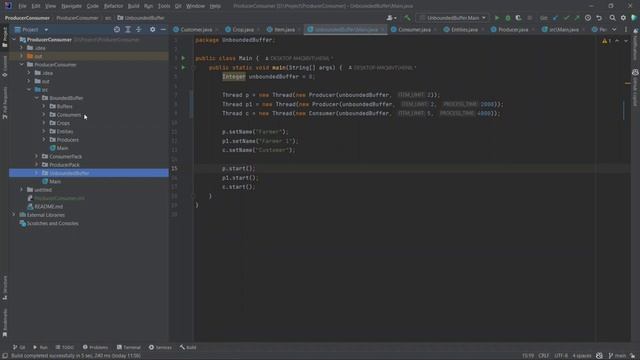The image size is (640, 360).
Task: Run with coverage from the toolbar
Action: (518, 18)
